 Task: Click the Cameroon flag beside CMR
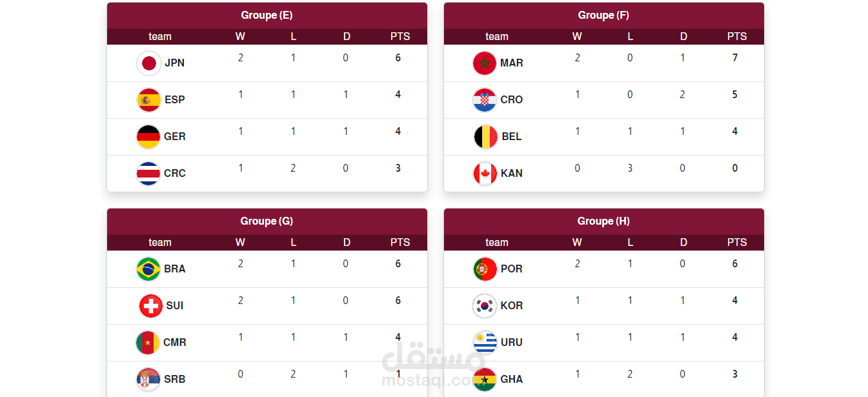tap(148, 343)
